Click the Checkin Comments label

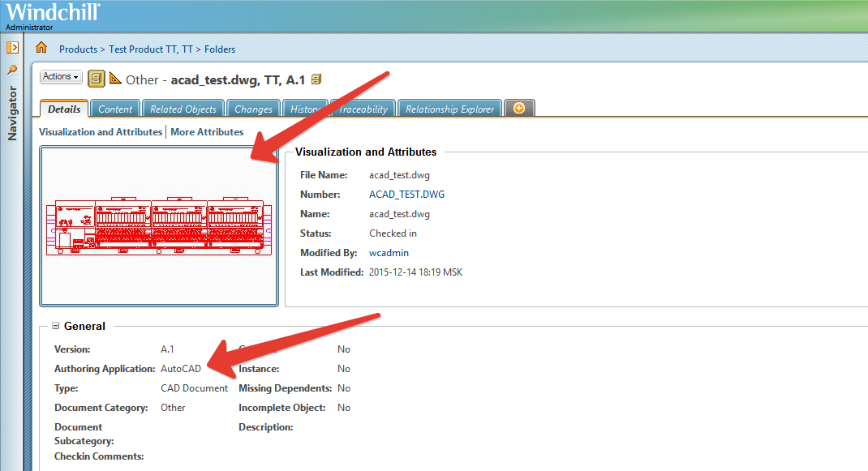point(99,456)
